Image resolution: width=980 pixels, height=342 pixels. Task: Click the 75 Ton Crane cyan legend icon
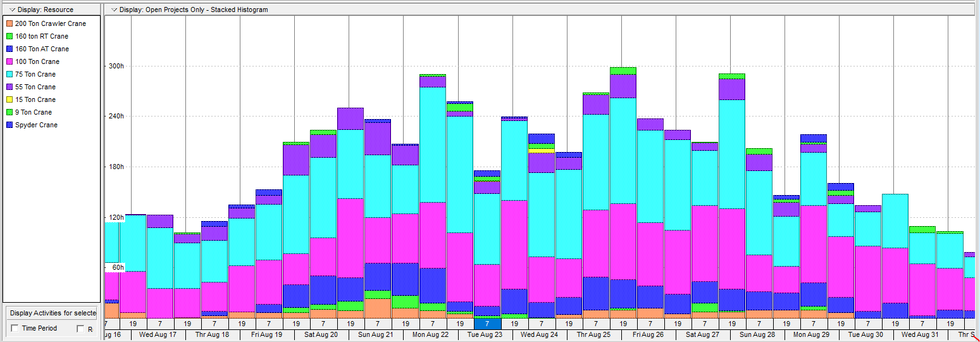pos(9,74)
